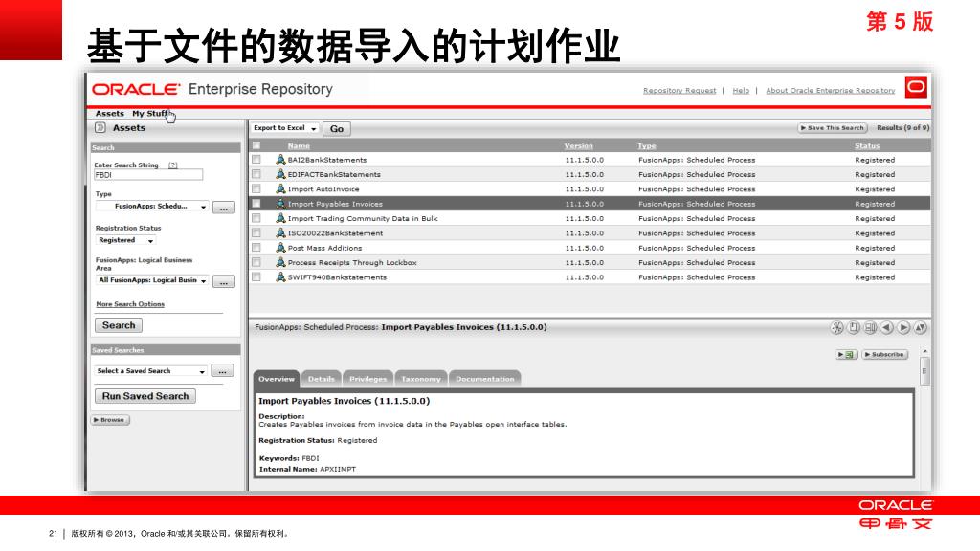Click the asset icon beside Post Mass Additions
The width and height of the screenshot is (980, 551).
280,248
